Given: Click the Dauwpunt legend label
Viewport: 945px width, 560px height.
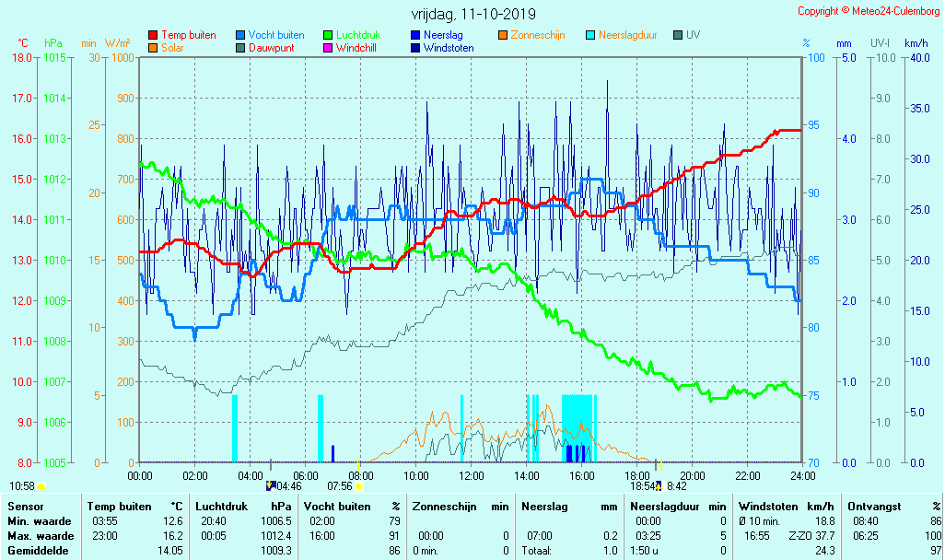Looking at the screenshot, I should [272, 48].
